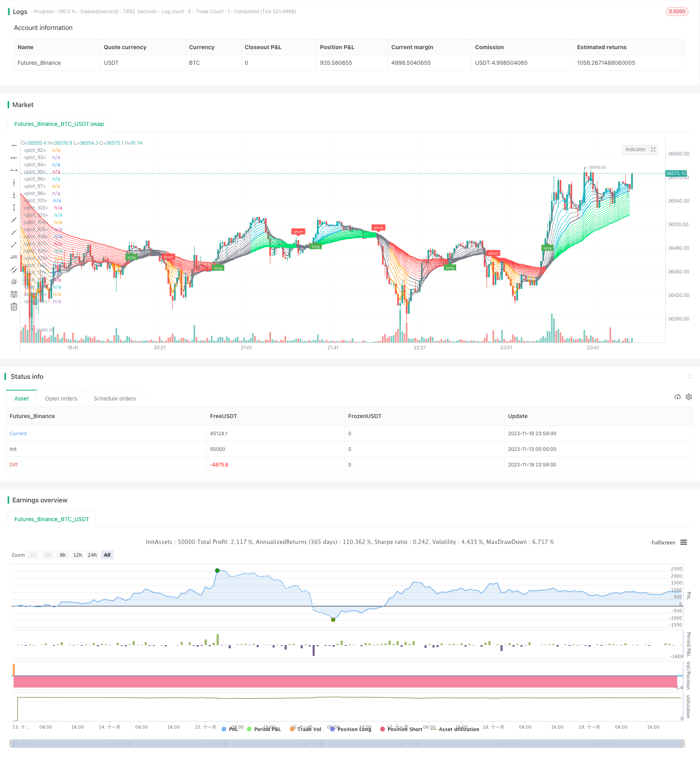Set zoom range to All
The image size is (700, 759).
107,555
